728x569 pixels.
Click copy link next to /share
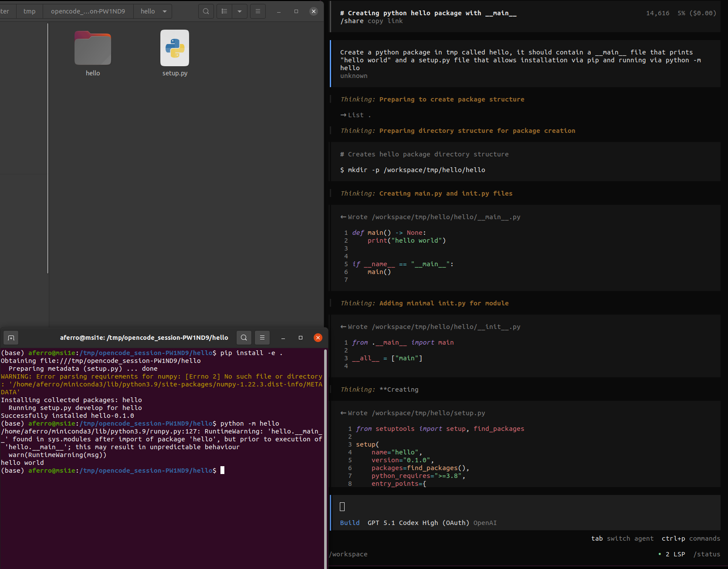(385, 21)
